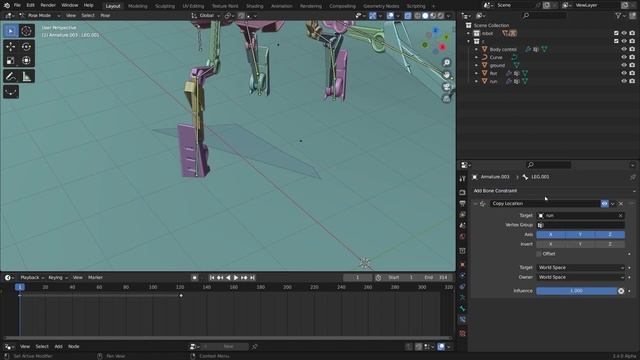Open the Tool properties tab
Screen dimensions: 640x360
coord(462,179)
